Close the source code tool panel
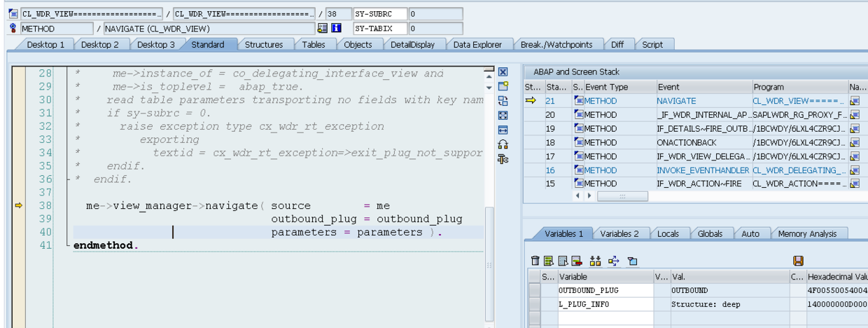The image size is (868, 328). 502,72
